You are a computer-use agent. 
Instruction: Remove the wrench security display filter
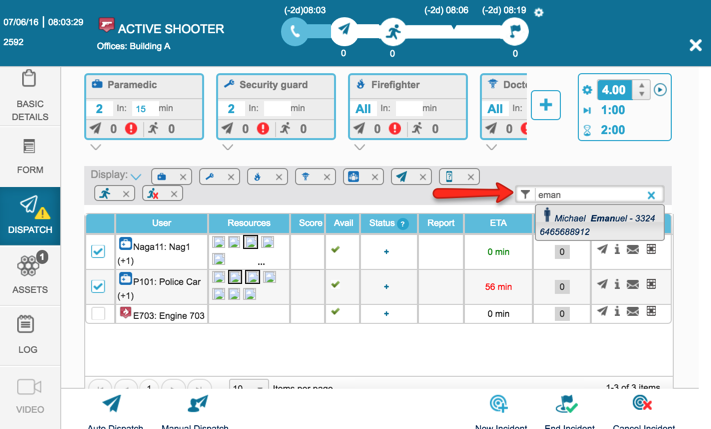231,177
